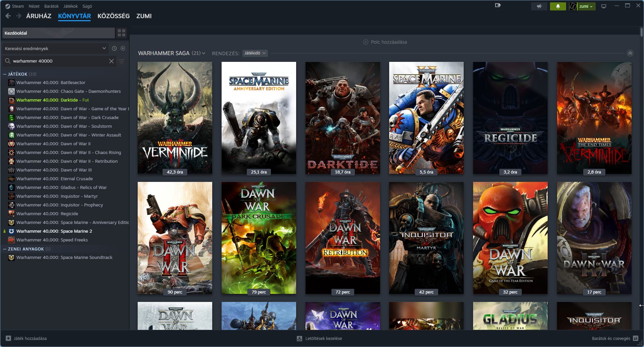This screenshot has width=644, height=347.
Task: Show recent games with the clock icon
Action: click(114, 48)
